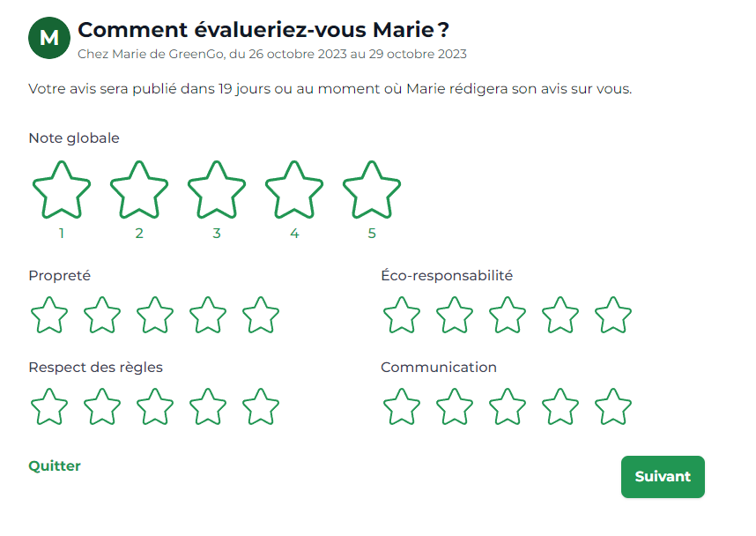Give Communication a five-star rating
Viewport: 756px width, 536px height.
[612, 406]
